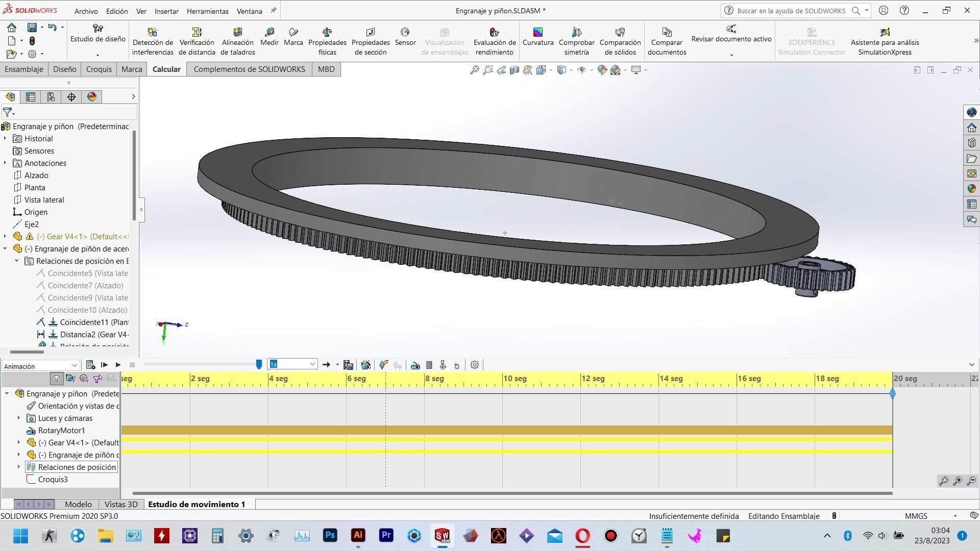Expand Luces y cámaras in timeline tree
This screenshot has width=980, height=551.
coord(19,418)
